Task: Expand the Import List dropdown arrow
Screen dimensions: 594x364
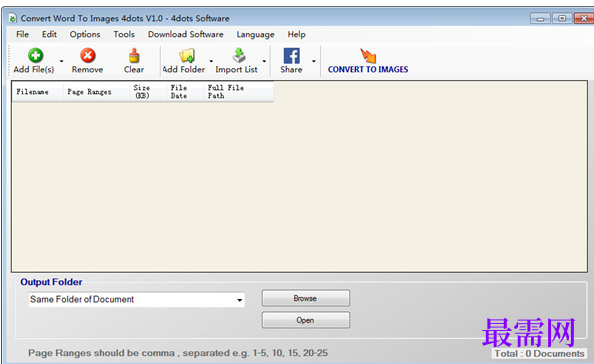Action: 264,61
